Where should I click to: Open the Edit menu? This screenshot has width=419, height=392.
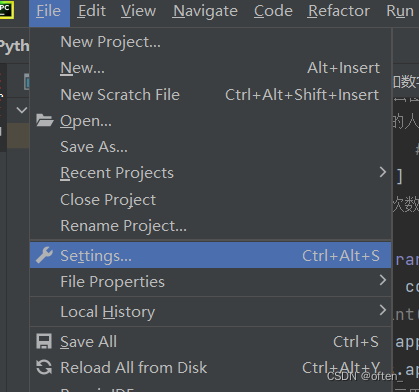point(92,11)
